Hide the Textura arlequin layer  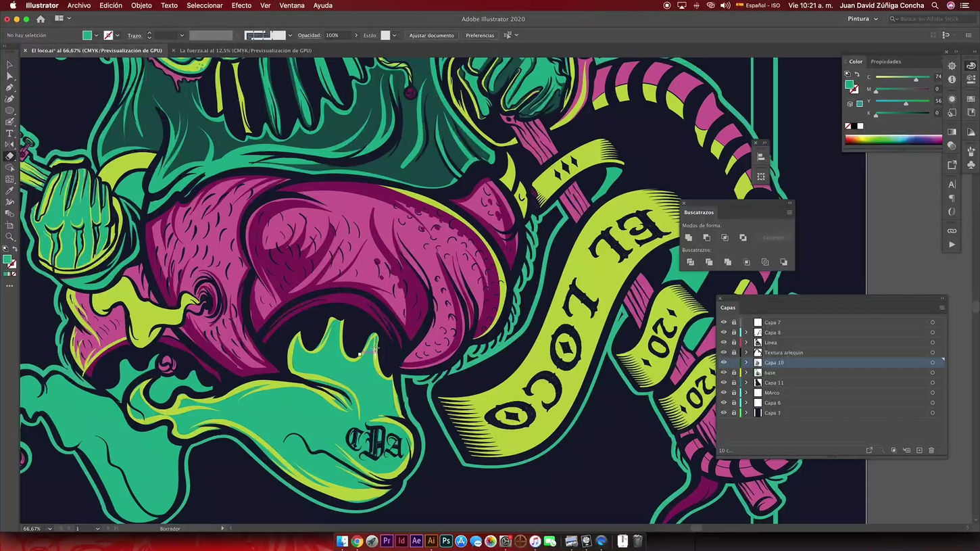tap(724, 352)
